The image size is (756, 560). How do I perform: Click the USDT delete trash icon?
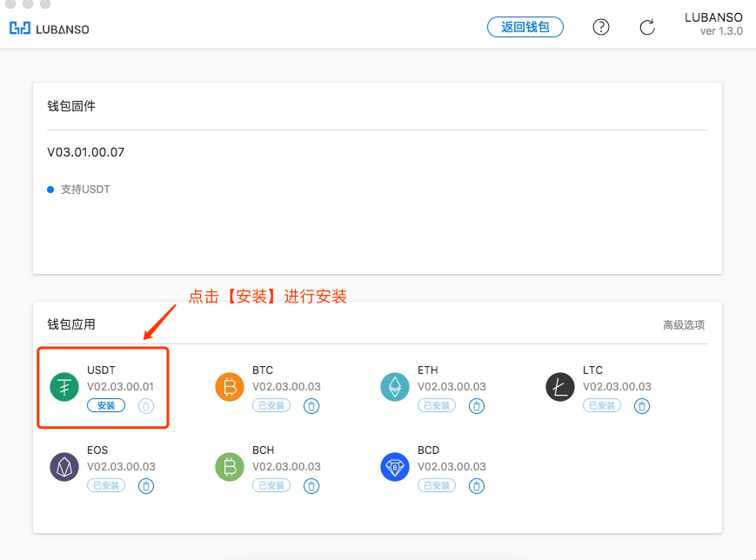pos(146,406)
